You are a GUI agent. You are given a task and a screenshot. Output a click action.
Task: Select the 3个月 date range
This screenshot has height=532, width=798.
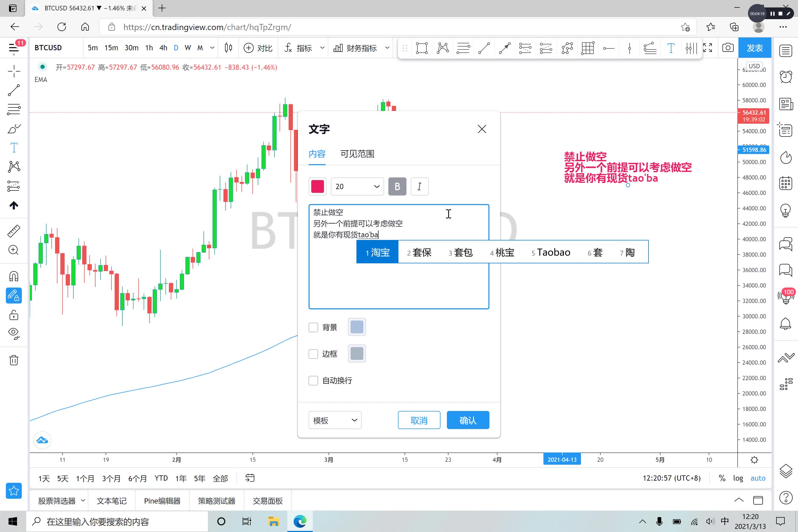tap(111, 478)
